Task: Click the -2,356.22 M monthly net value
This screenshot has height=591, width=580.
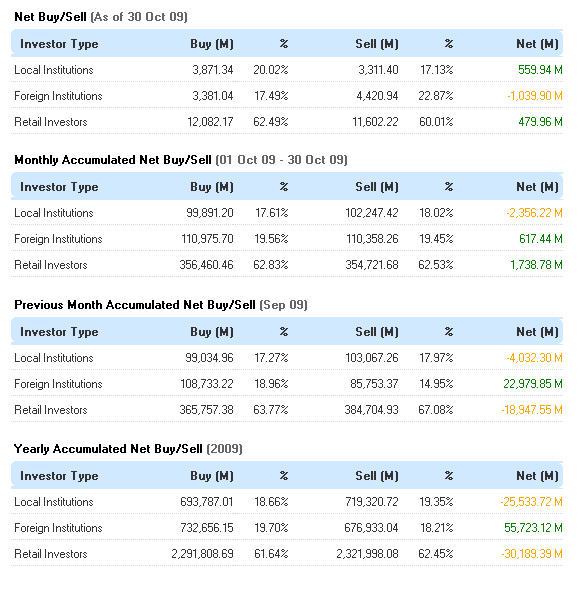Action: tap(534, 213)
